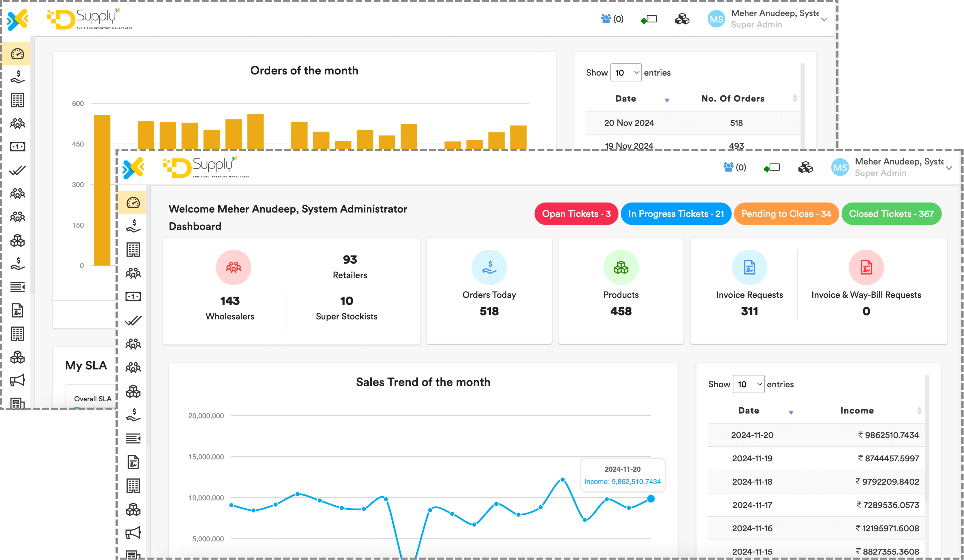Click the green Products cubes icon
964x560 pixels.
(621, 267)
